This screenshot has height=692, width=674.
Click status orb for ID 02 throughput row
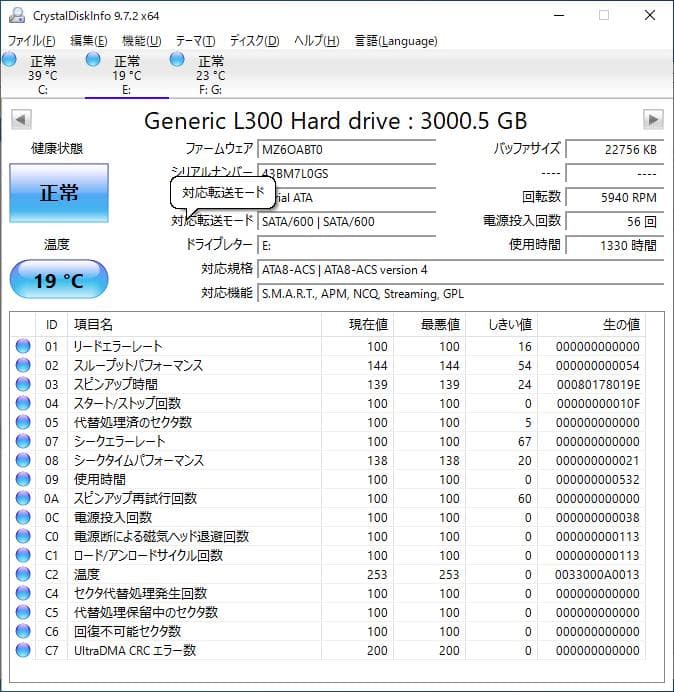[23, 365]
